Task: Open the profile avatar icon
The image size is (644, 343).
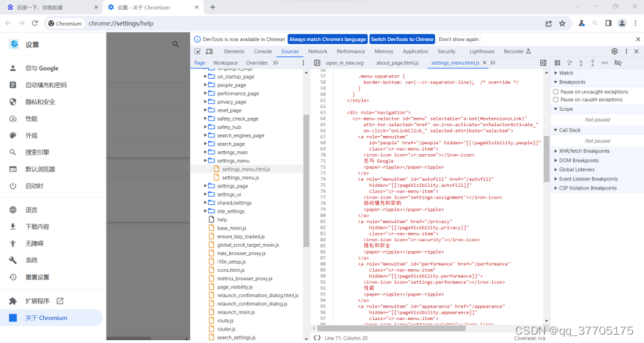Action: 622,24
